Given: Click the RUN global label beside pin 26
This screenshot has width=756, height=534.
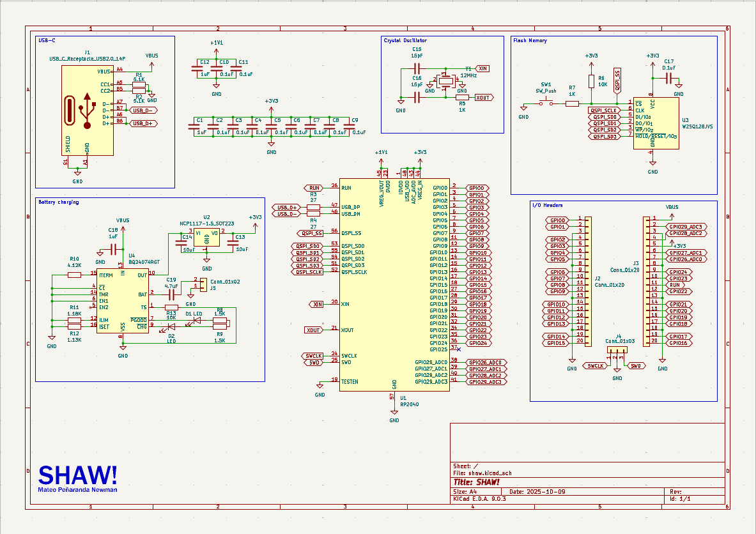Looking at the screenshot, I should pyautogui.click(x=314, y=188).
